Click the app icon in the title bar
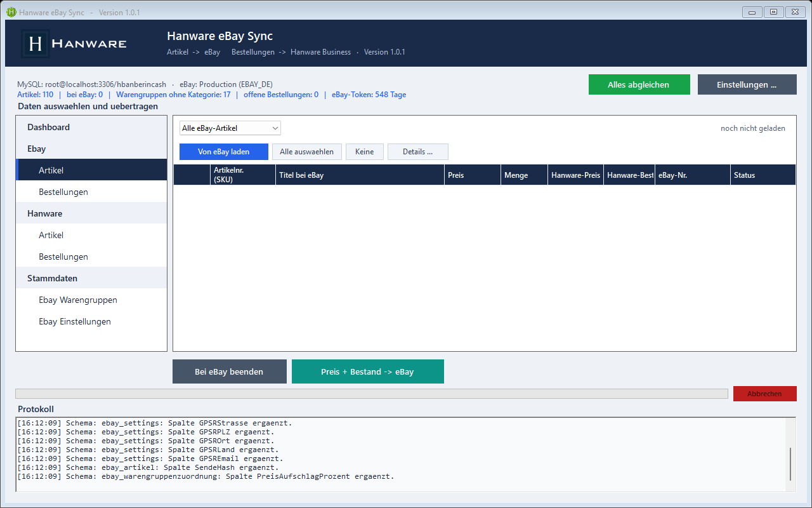 coord(11,12)
